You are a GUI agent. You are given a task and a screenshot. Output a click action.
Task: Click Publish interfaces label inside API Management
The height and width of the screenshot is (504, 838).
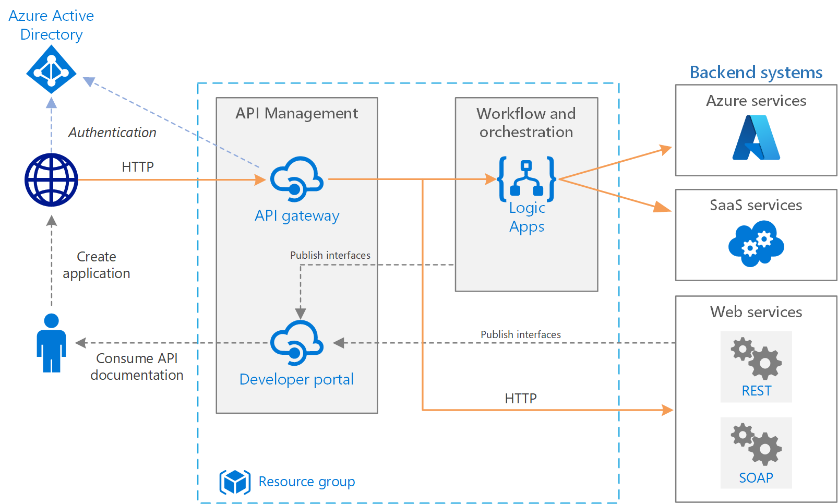330,255
